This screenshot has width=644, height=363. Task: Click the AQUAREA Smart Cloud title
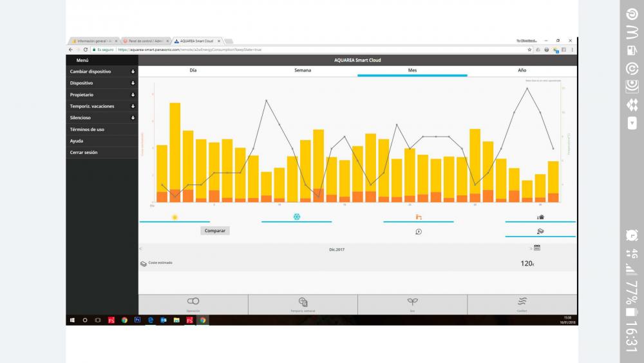coord(357,60)
